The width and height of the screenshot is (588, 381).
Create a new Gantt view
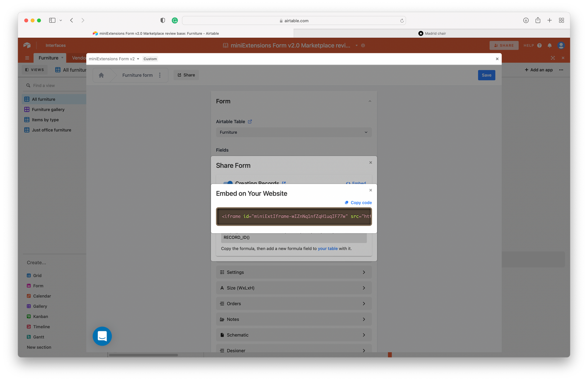tap(35, 337)
